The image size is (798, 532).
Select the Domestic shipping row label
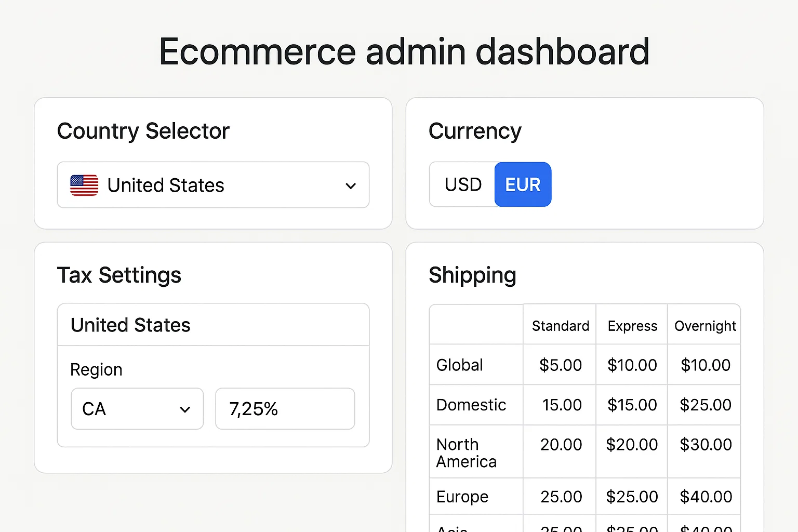(x=471, y=405)
